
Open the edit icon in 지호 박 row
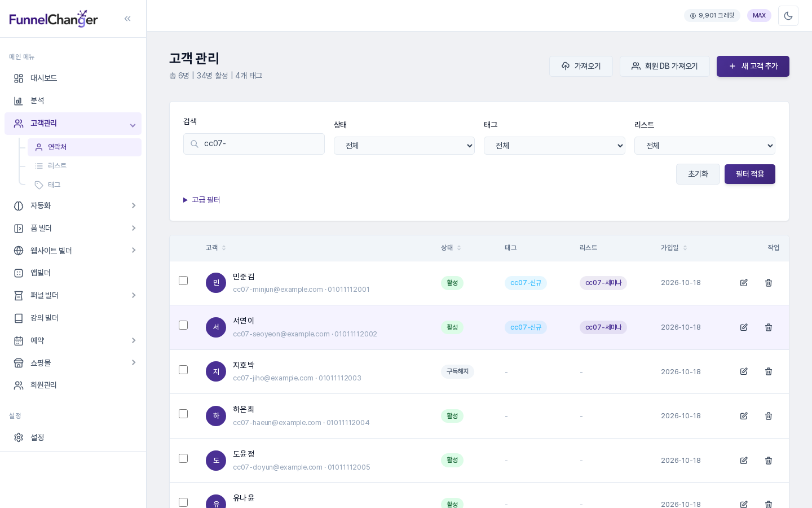click(x=744, y=371)
